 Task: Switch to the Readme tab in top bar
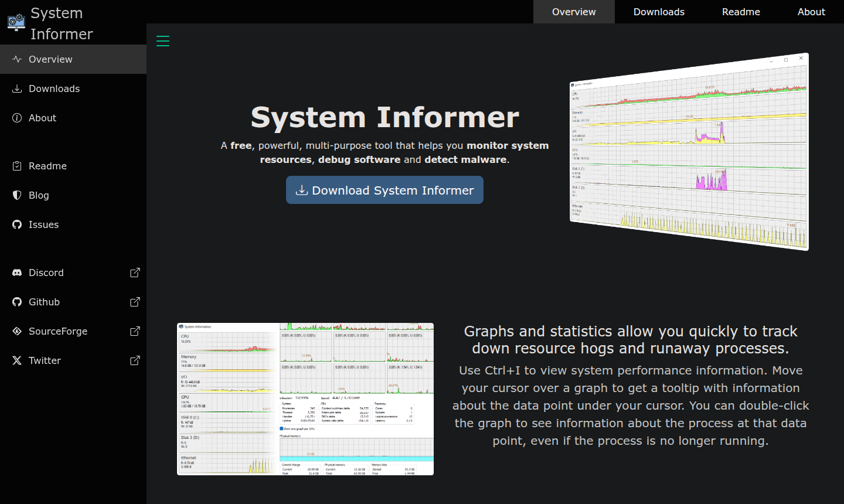(x=741, y=12)
